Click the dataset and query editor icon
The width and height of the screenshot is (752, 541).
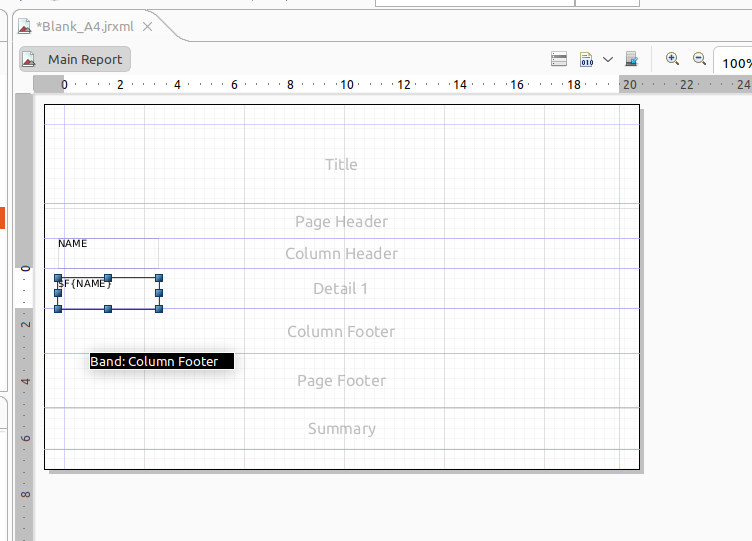click(x=560, y=60)
